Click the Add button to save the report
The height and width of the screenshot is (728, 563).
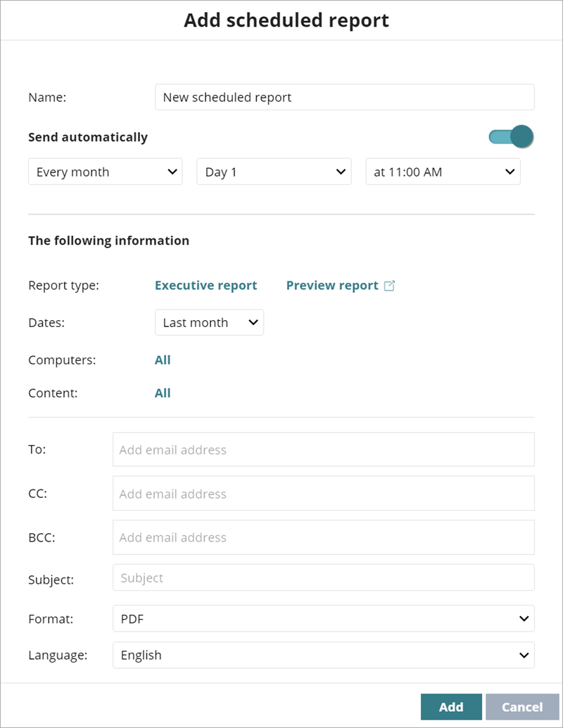(451, 706)
